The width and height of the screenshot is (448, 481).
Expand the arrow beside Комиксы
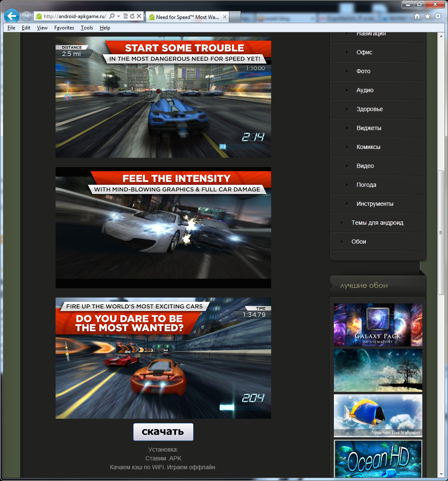[347, 147]
